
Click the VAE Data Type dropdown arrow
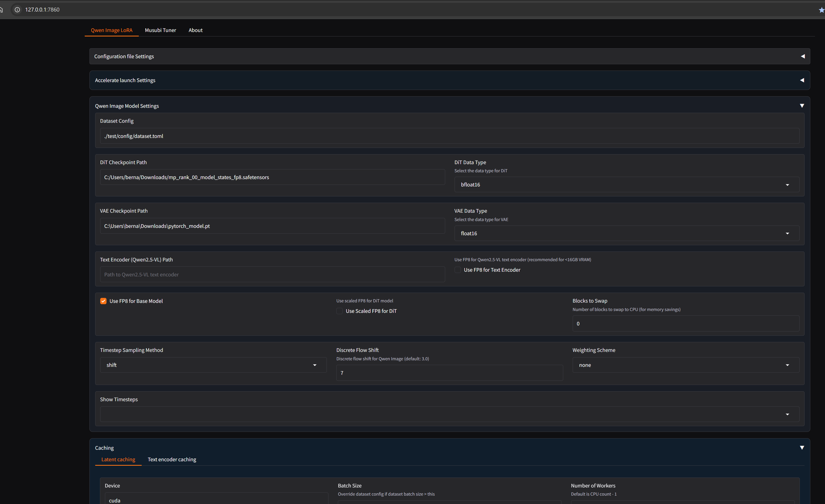pyautogui.click(x=787, y=233)
